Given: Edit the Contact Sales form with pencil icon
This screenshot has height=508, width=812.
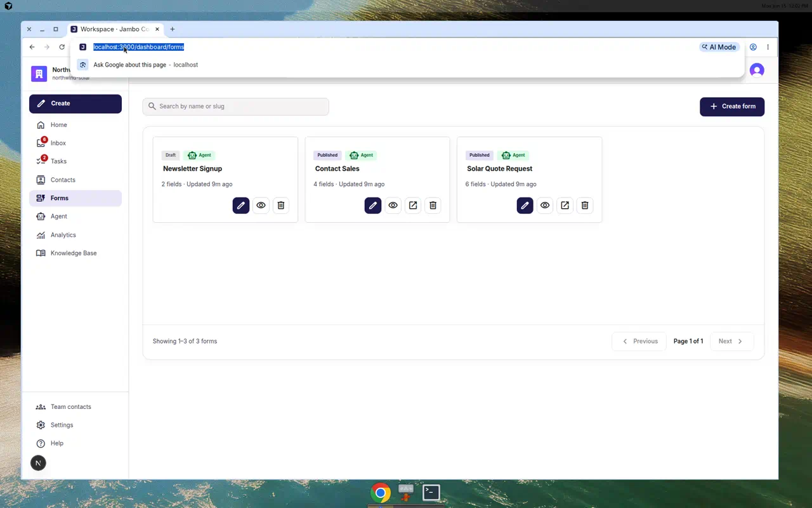Looking at the screenshot, I should (x=373, y=205).
